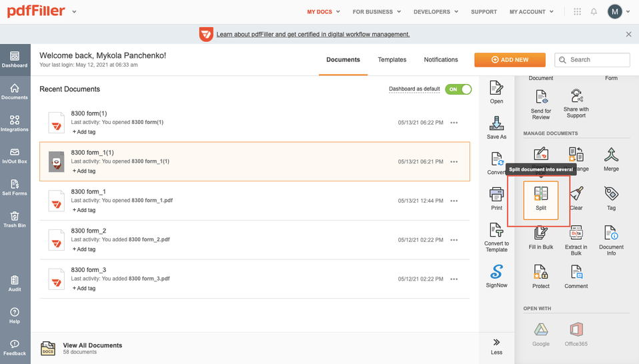The height and width of the screenshot is (364, 639).
Task: Open the more options for 8300 form(1)
Action: click(x=454, y=123)
